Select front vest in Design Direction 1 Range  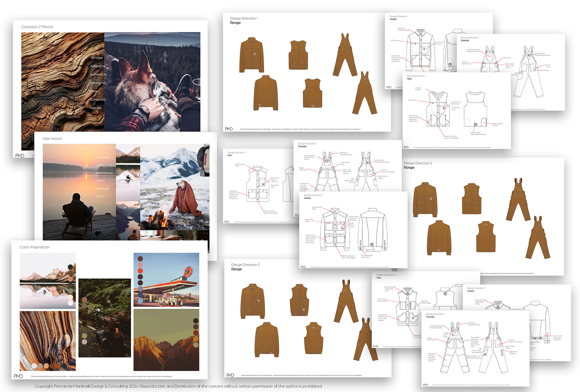(x=298, y=55)
